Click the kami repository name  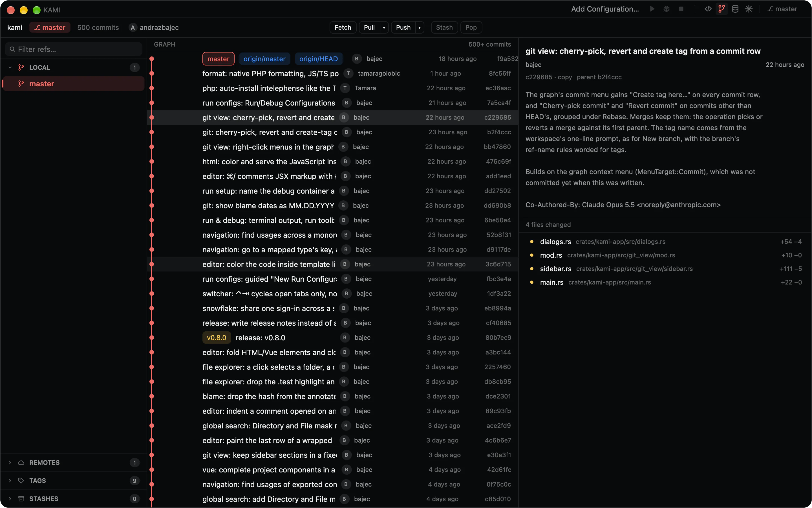tap(15, 28)
